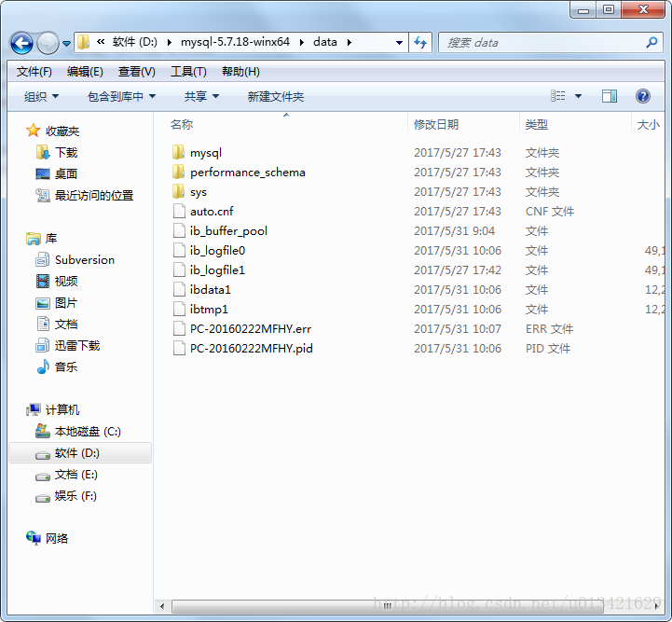
Task: Click the Forward navigation arrow
Action: [48, 43]
